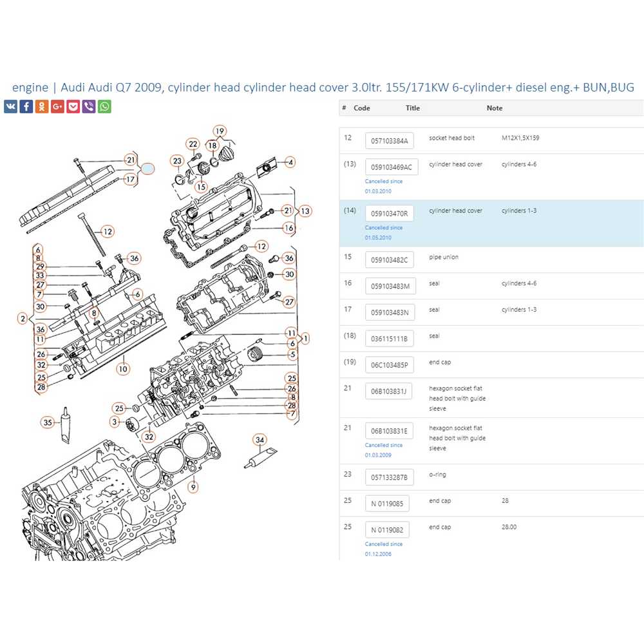
Task: Open part code 059103469AC
Action: point(392,167)
